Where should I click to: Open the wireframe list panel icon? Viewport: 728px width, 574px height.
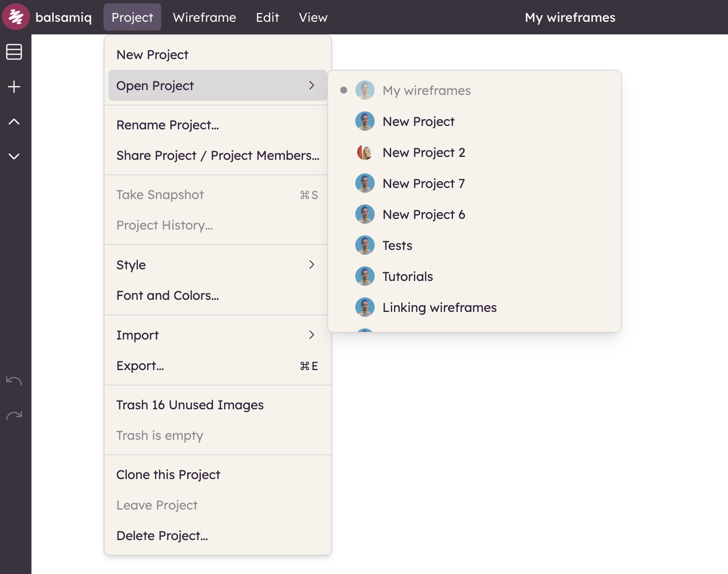(x=14, y=52)
